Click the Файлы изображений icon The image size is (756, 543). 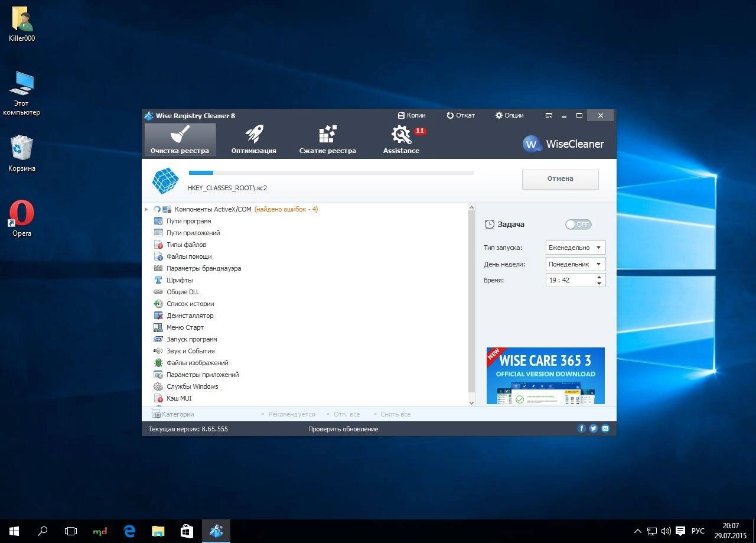pos(158,363)
